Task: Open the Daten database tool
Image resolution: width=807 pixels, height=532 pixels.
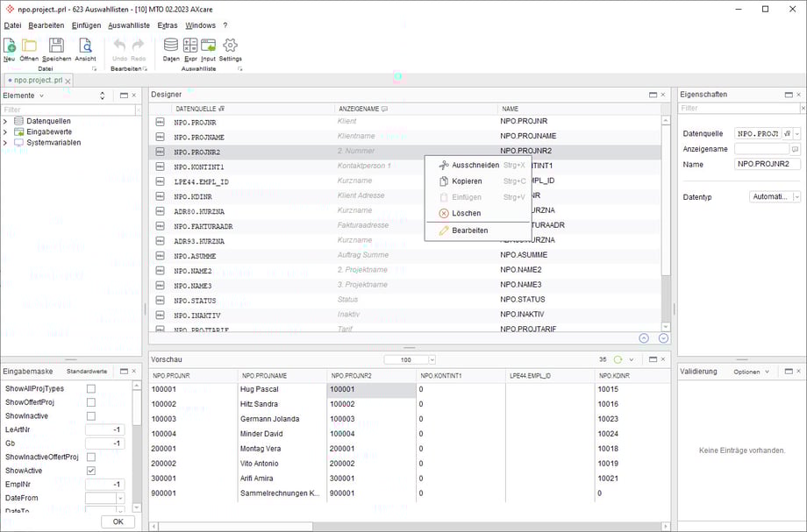Action: (x=171, y=50)
